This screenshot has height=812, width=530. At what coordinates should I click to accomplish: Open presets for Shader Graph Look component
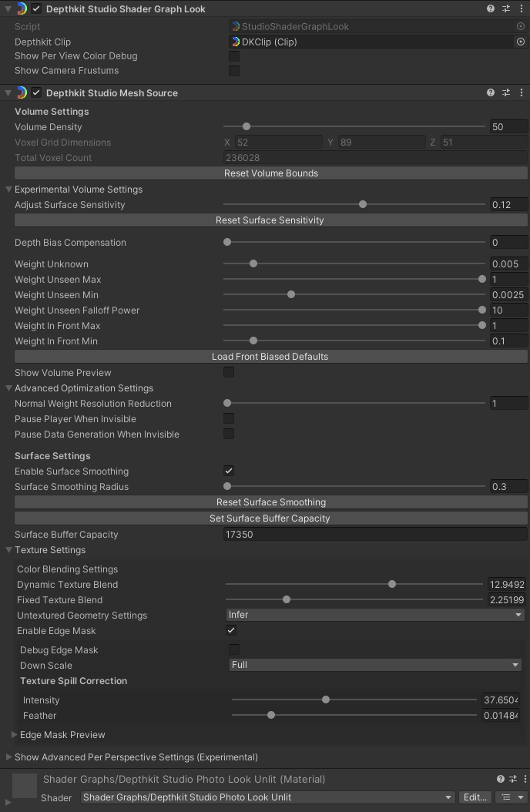506,8
